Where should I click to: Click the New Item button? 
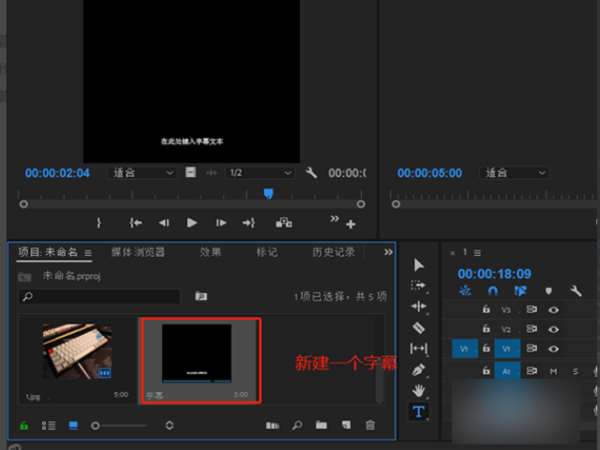346,425
